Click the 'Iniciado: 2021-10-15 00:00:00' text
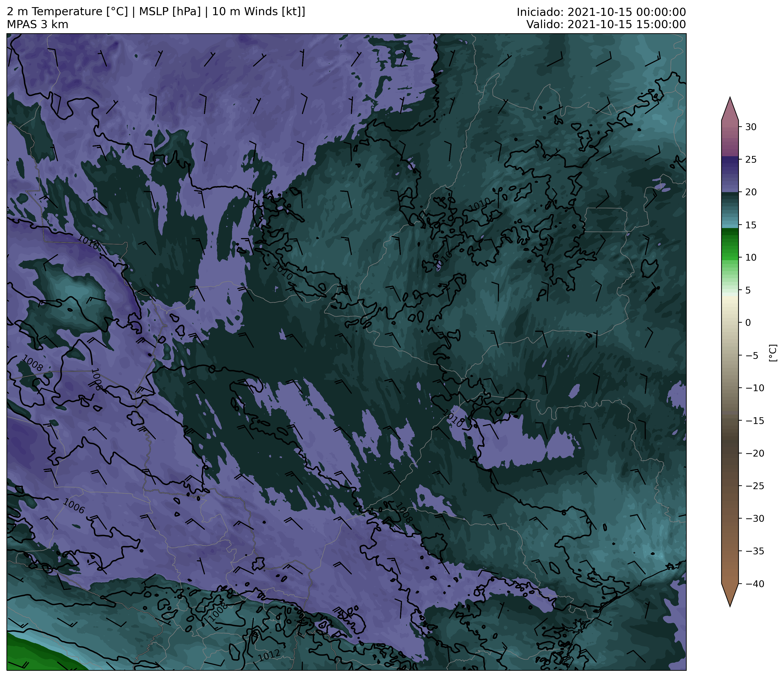 (x=601, y=12)
